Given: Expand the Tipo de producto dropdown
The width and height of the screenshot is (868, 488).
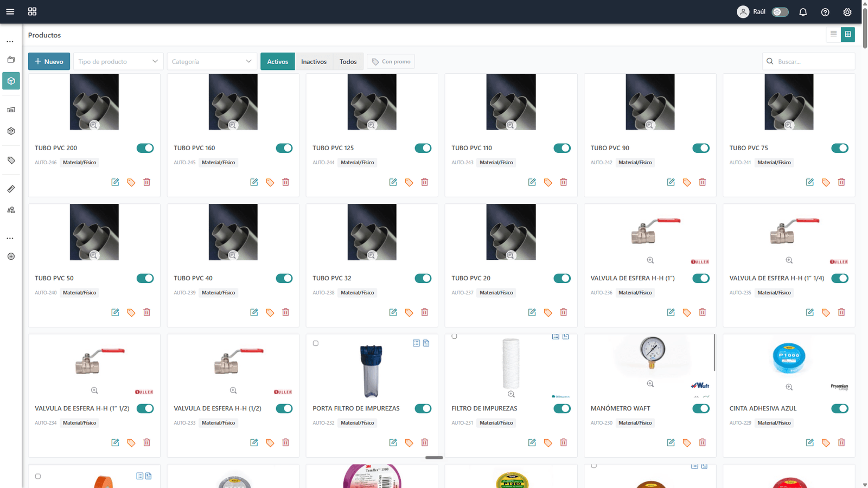Looking at the screenshot, I should tap(118, 61).
